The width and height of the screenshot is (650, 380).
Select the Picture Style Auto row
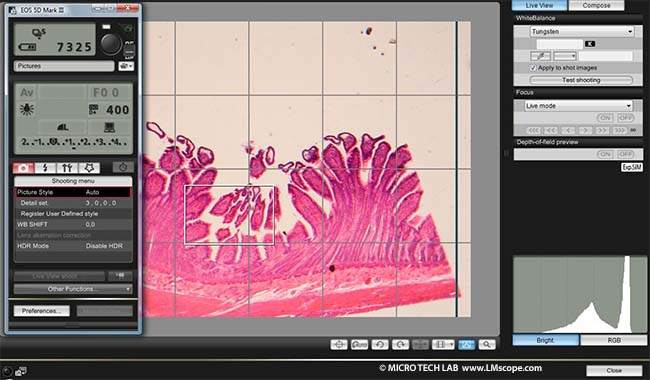coord(73,192)
